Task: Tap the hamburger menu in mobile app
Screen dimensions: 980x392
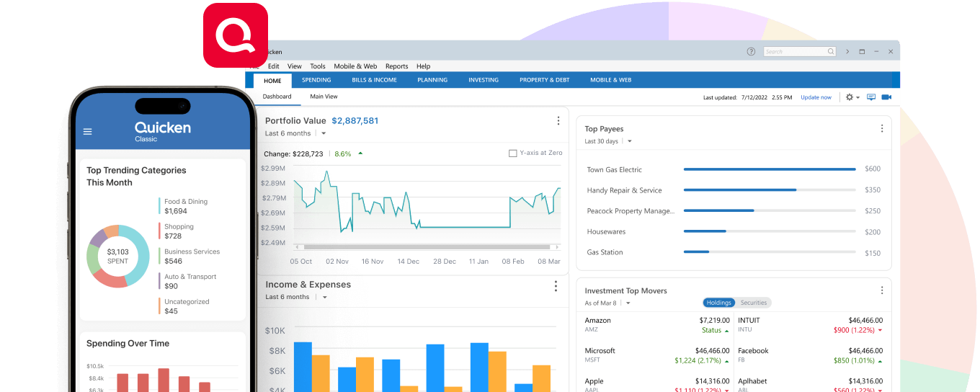Action: 88,132
